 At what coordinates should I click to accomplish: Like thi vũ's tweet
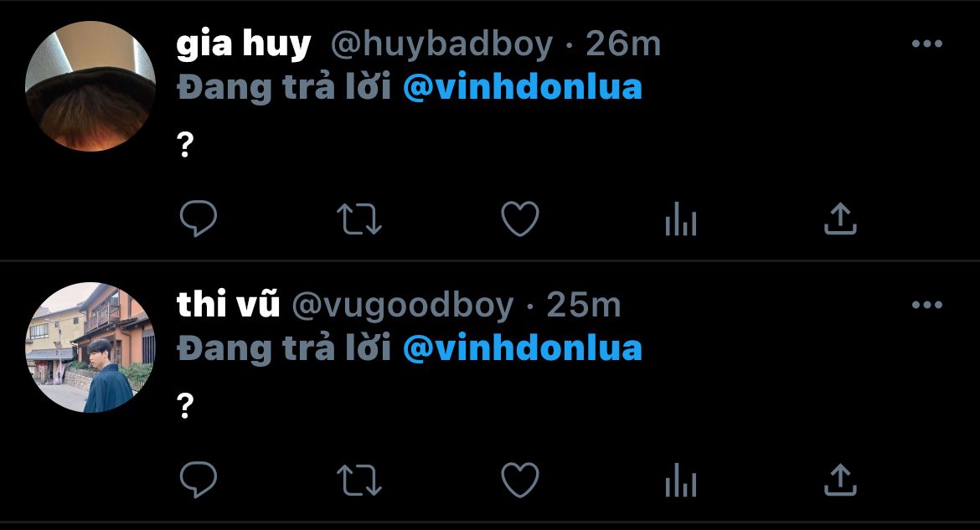coord(520,480)
